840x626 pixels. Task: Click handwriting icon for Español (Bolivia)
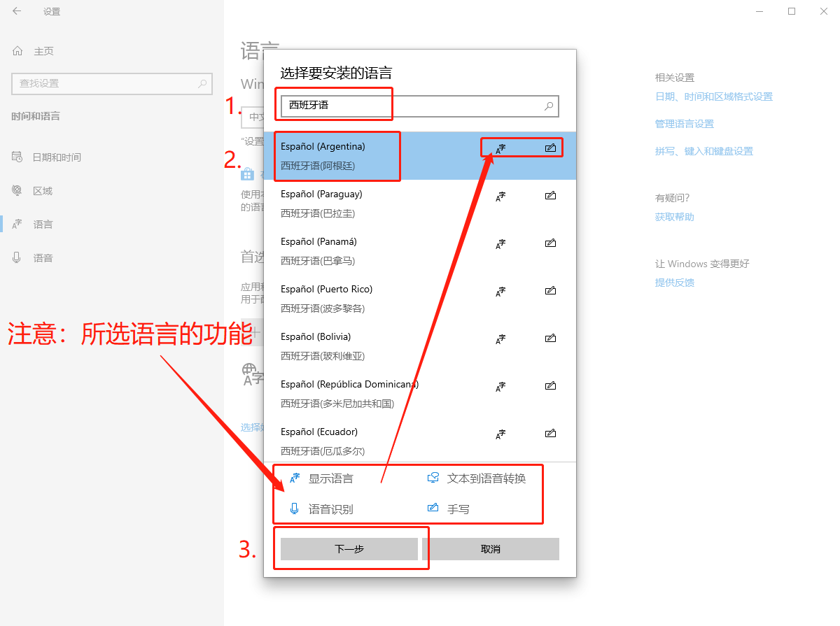(550, 338)
